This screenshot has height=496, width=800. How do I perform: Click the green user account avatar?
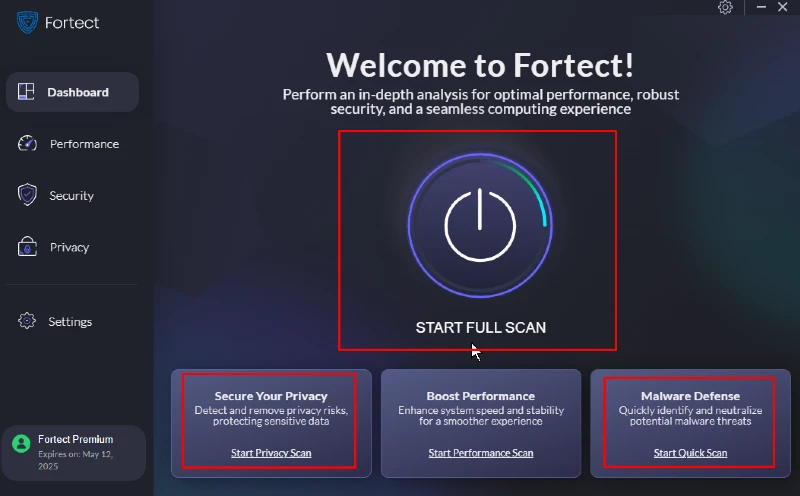pos(21,443)
